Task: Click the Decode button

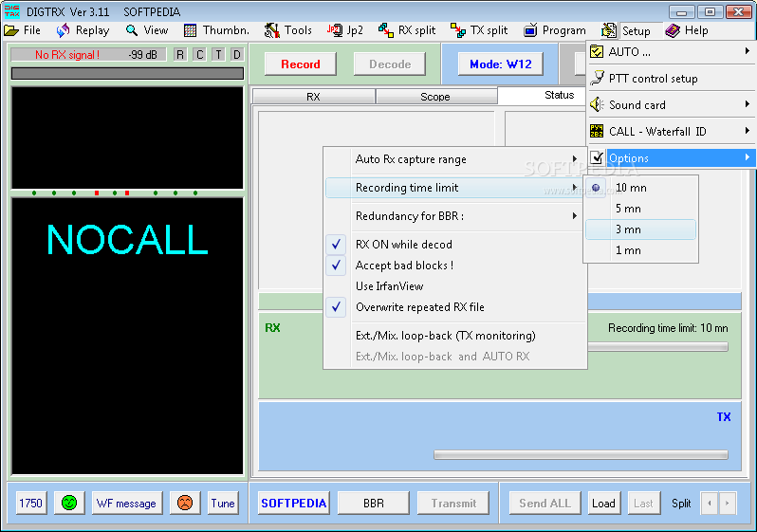Action: 390,64
